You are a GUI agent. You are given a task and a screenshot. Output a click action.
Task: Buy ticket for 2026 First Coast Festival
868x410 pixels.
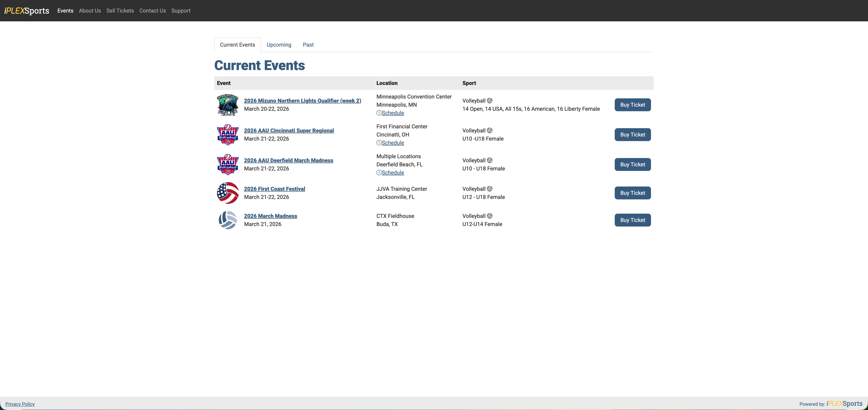(x=633, y=193)
